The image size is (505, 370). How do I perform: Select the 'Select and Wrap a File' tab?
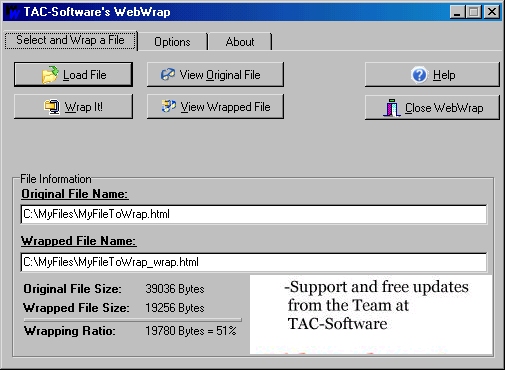70,40
